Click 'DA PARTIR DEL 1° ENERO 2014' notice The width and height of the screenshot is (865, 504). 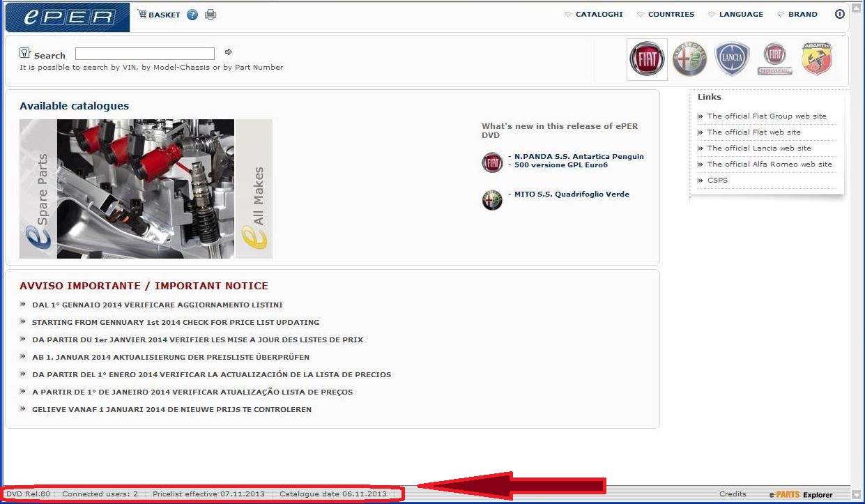211,375
